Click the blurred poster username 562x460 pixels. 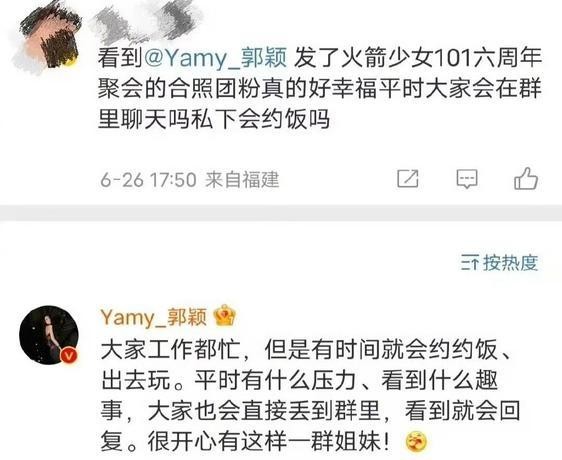pos(145,23)
